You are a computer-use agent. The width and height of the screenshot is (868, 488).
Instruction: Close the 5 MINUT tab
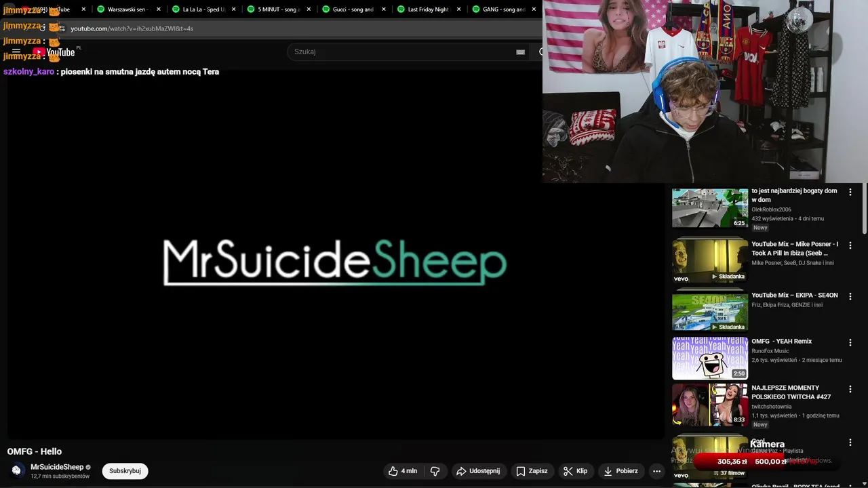(309, 9)
